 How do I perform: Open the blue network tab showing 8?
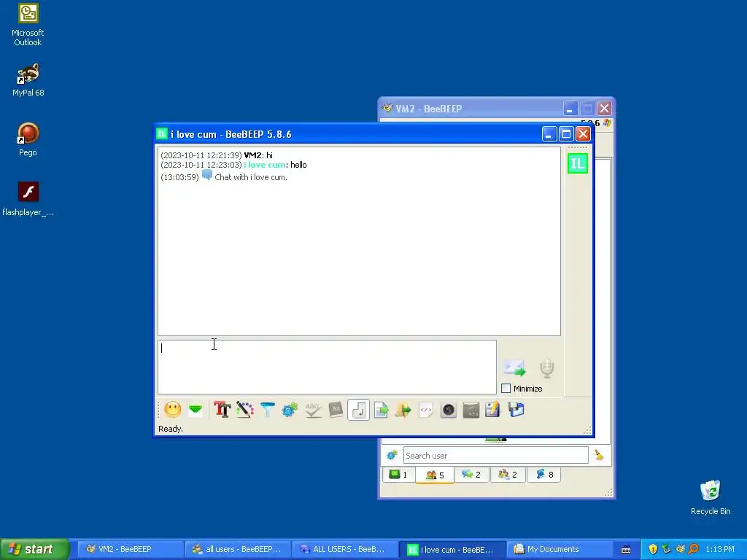coord(544,474)
